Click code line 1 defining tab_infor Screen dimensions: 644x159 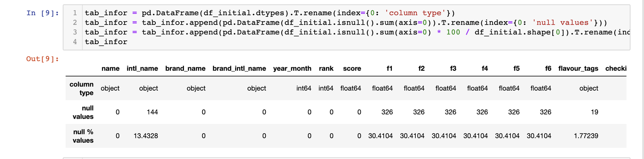click(x=269, y=13)
